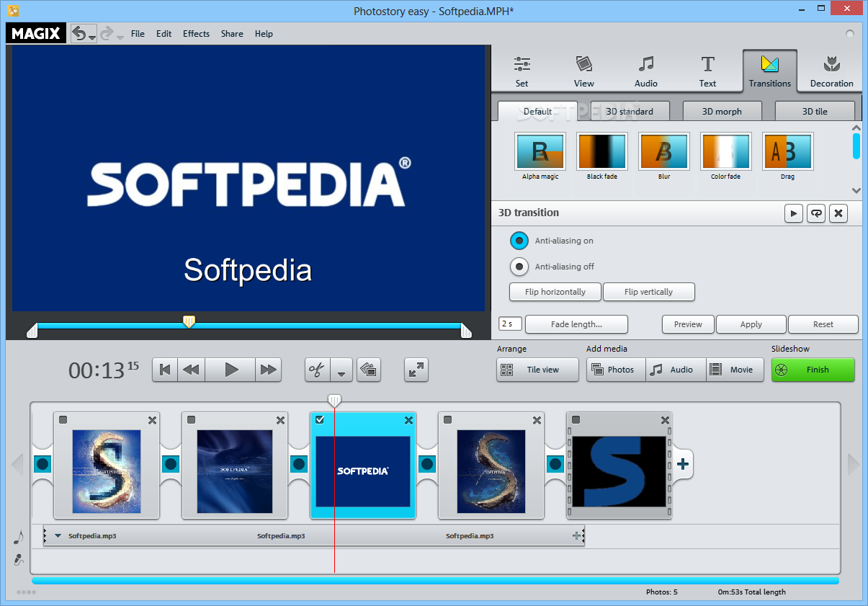The width and height of the screenshot is (868, 606).
Task: Click the preview range end handle
Action: [466, 330]
